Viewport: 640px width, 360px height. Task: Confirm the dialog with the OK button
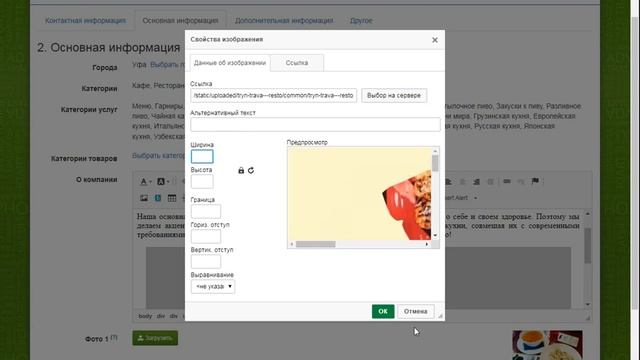[x=383, y=311]
